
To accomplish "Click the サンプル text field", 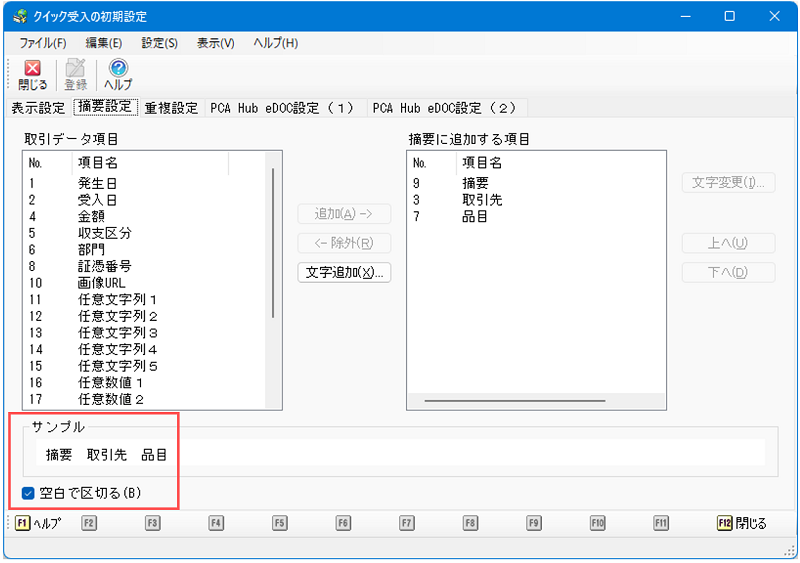I will click(401, 453).
